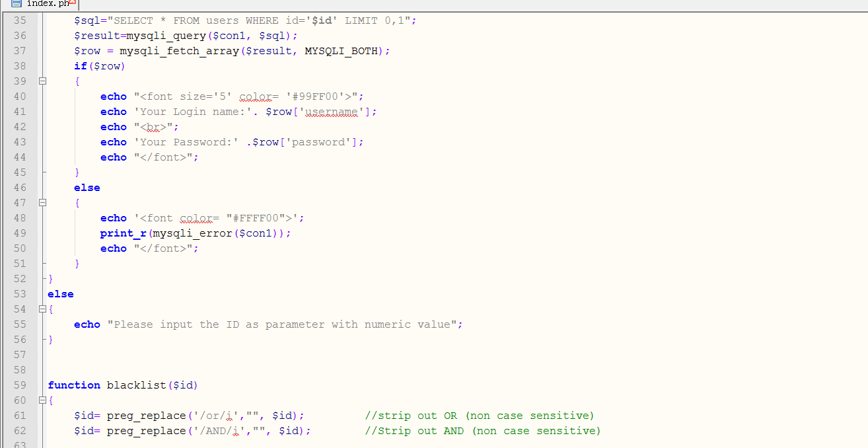
Task: Click the save-state icon on index.php tab
Action: 17,3
